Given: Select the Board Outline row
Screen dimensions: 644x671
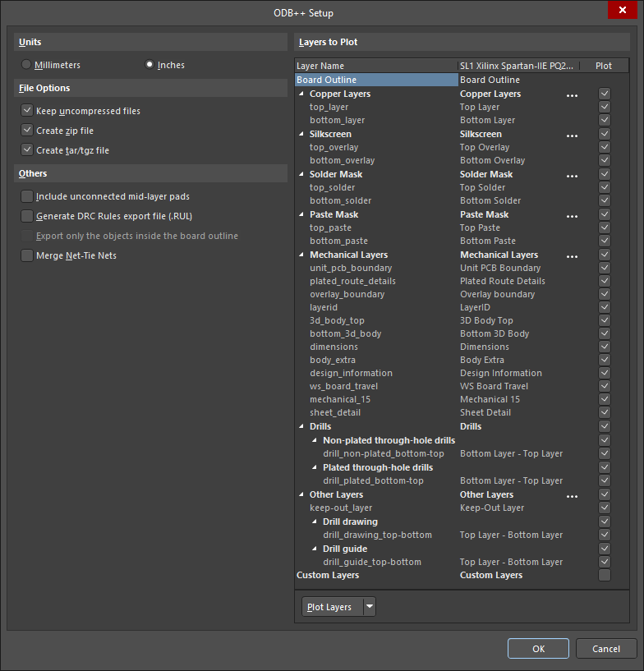Looking at the screenshot, I should (462, 80).
